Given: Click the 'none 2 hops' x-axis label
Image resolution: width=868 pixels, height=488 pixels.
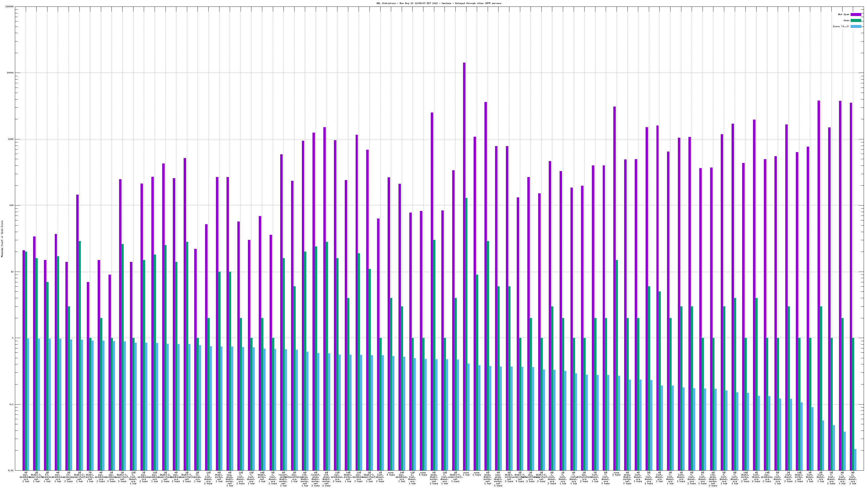Looking at the screenshot, I should point(617,474).
